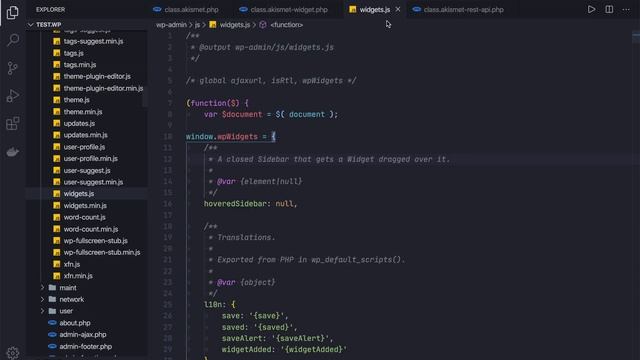Close the widgets.js tab
Viewport: 640px width, 360px height.
click(x=398, y=9)
